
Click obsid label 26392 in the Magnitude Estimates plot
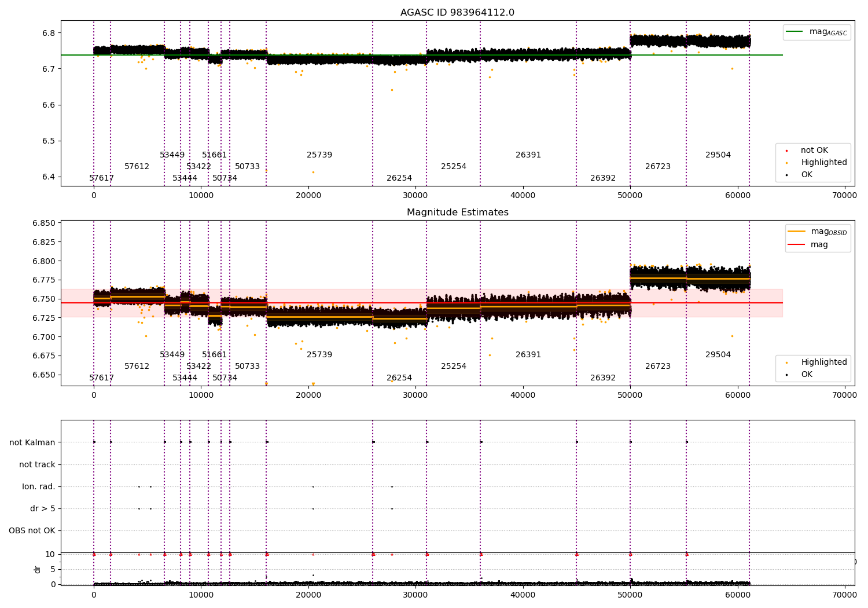tap(603, 378)
